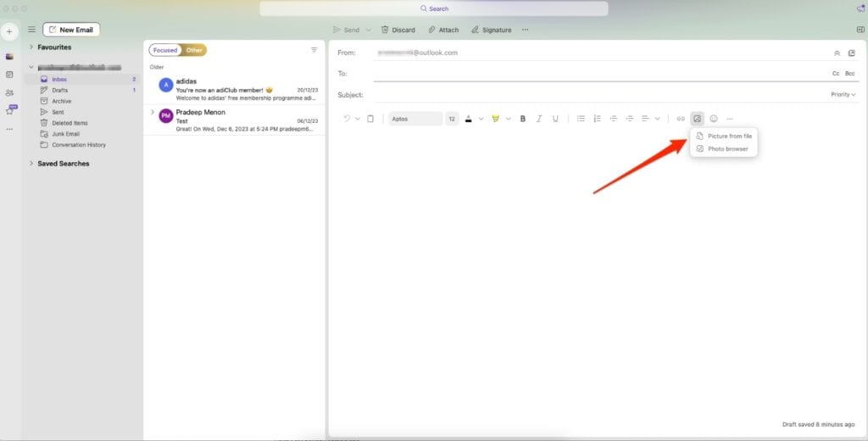868x441 pixels.
Task: Open the Priority dropdown
Action: click(843, 95)
